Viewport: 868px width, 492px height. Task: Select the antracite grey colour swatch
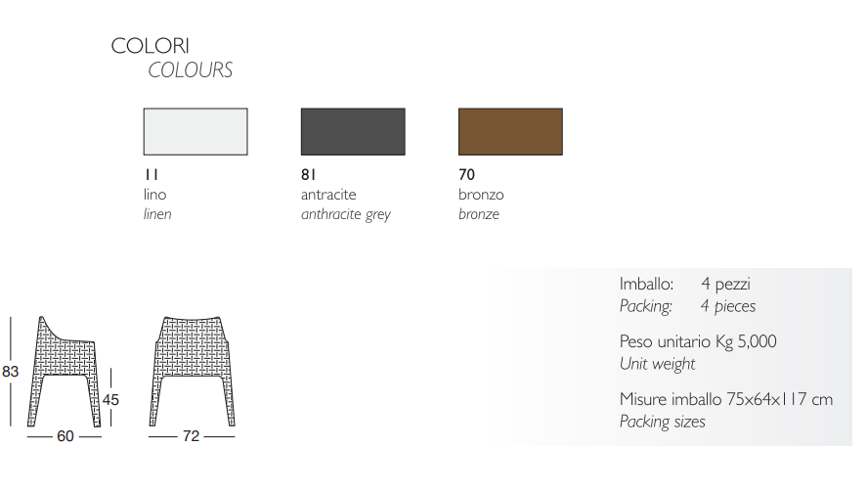(x=353, y=131)
